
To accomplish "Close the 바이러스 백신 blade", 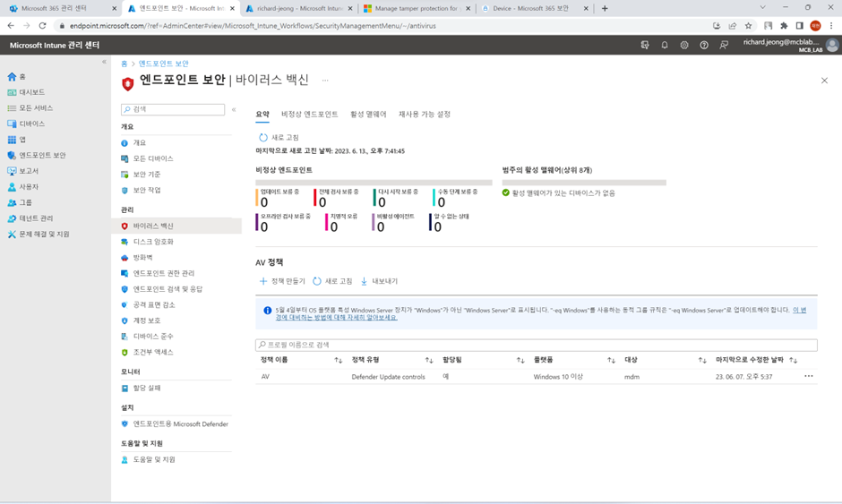I will 824,81.
